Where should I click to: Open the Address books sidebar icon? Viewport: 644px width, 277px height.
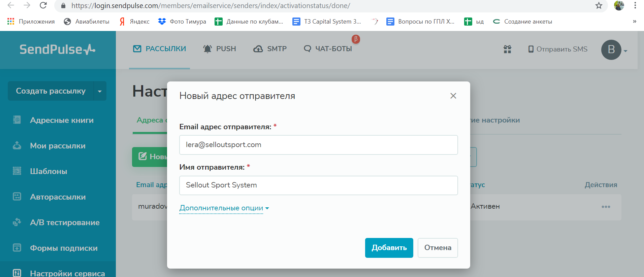coord(17,120)
